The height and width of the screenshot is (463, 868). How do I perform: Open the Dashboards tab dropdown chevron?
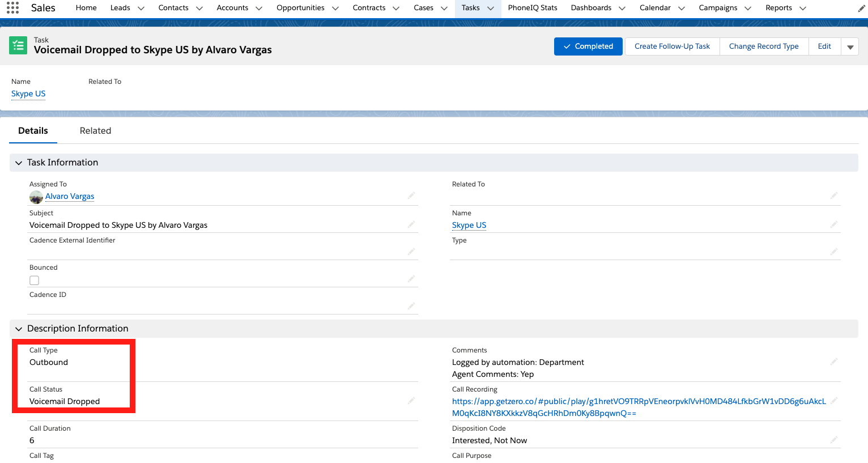click(x=622, y=8)
